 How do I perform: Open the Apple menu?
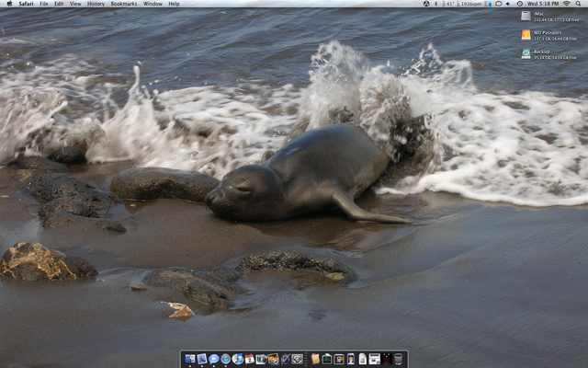point(8,4)
